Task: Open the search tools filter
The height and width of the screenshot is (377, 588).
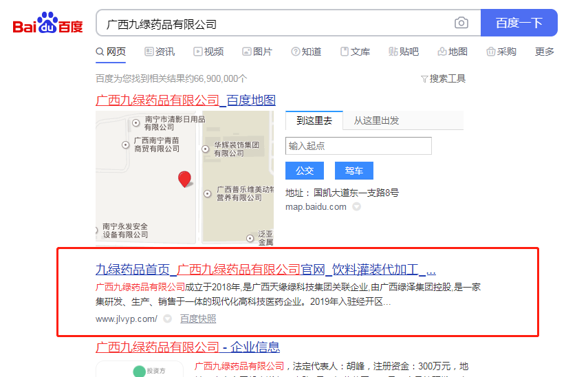Action: coord(443,78)
